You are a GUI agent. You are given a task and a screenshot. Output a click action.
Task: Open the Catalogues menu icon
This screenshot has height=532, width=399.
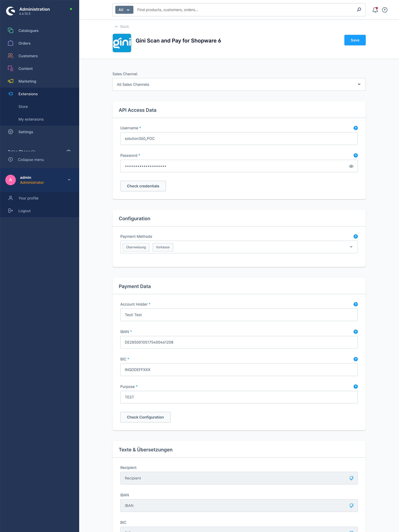point(10,30)
